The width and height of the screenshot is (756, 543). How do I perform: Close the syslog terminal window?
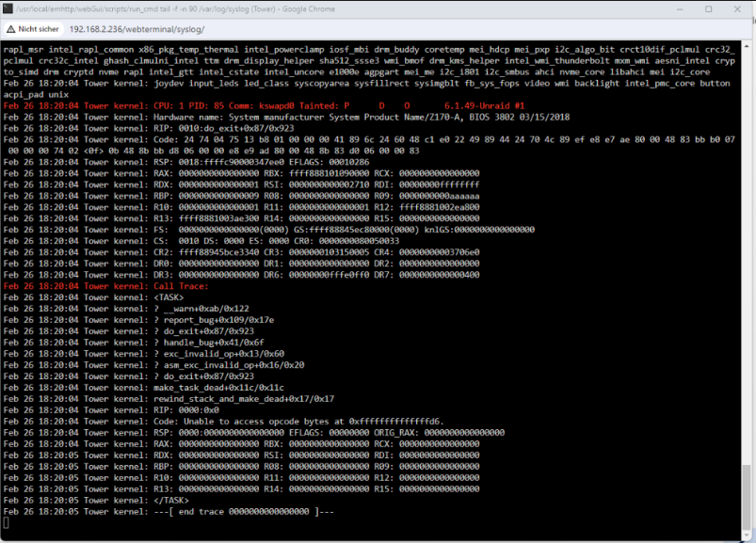coord(737,9)
